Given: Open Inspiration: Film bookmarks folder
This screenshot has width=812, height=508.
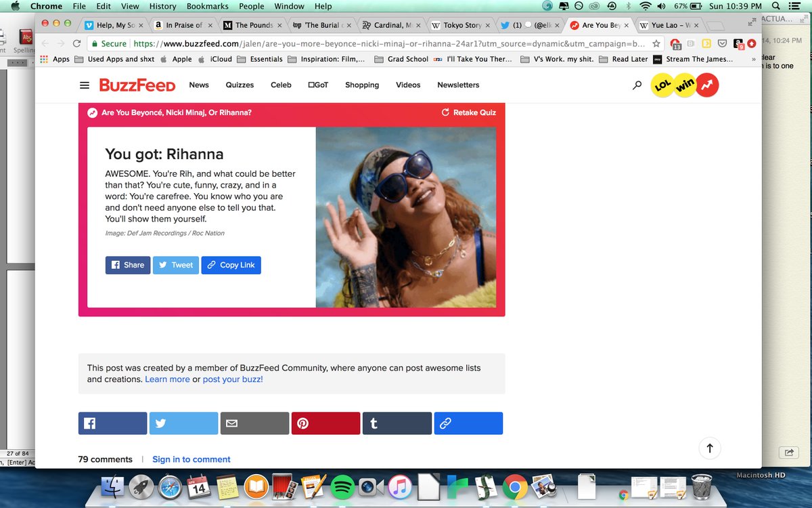Looking at the screenshot, I should pyautogui.click(x=326, y=59).
